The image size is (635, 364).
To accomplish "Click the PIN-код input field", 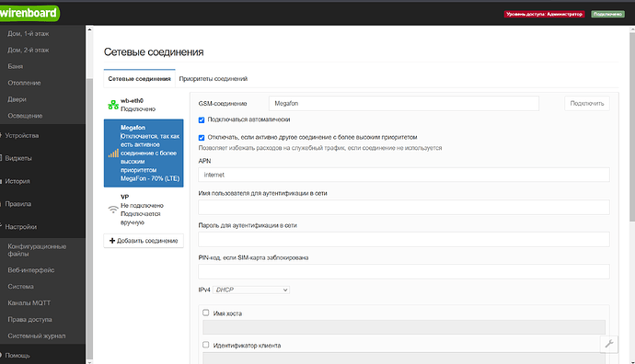I will click(x=404, y=271).
